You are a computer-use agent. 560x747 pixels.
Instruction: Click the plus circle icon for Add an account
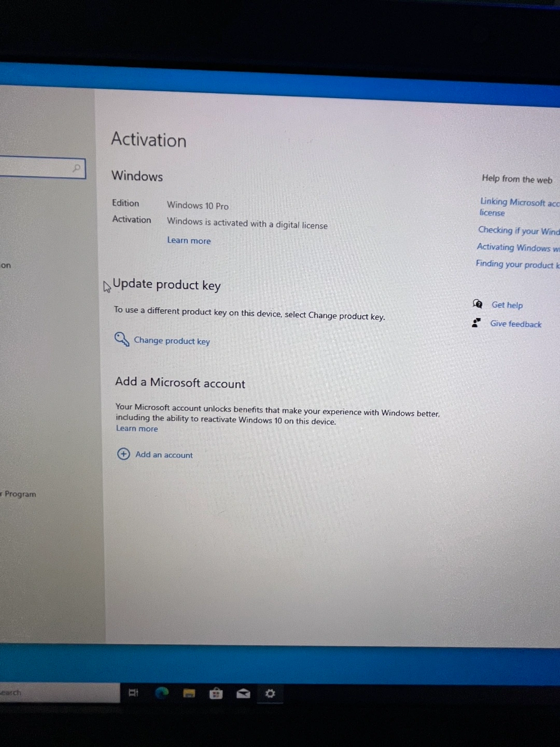tap(123, 454)
